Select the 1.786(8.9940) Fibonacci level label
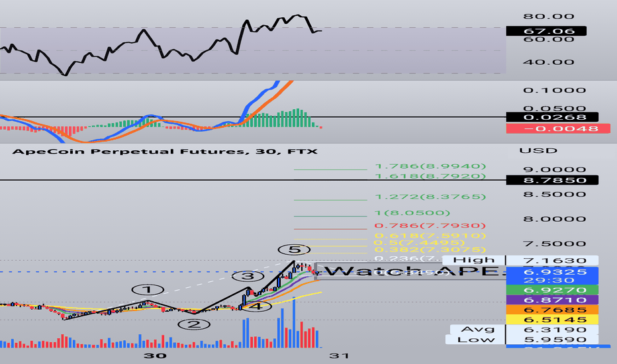Screen dimensions: 617x364 pyautogui.click(x=430, y=167)
